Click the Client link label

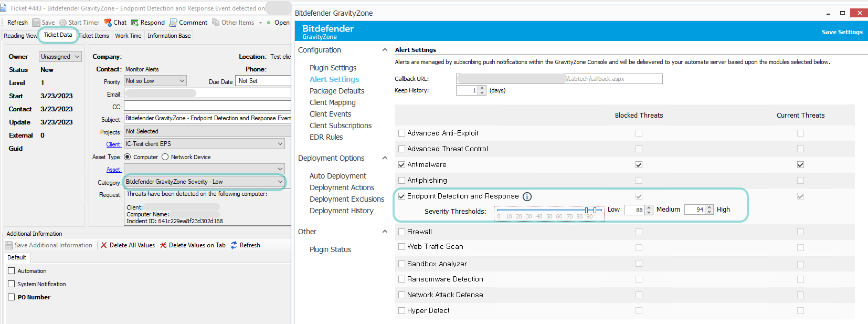pos(113,144)
